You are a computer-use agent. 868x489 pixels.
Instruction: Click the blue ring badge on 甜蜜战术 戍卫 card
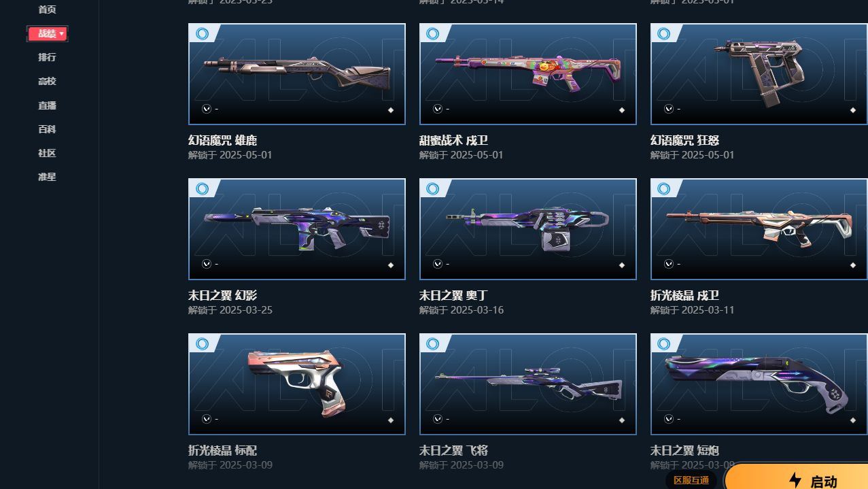point(433,33)
